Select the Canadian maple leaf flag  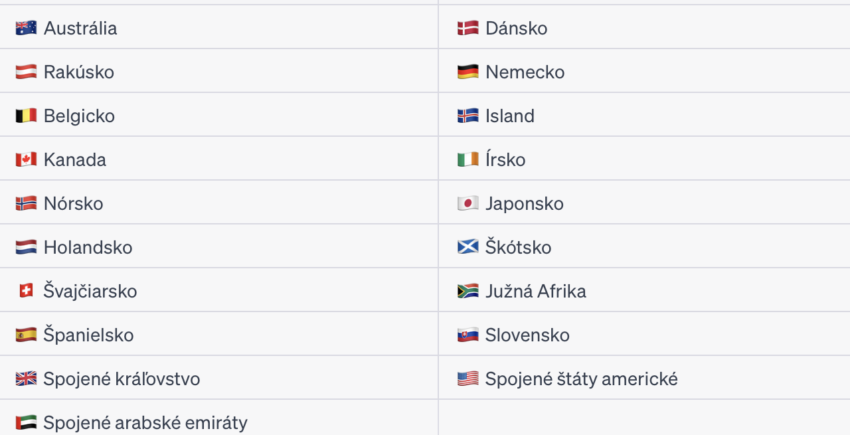[26, 159]
